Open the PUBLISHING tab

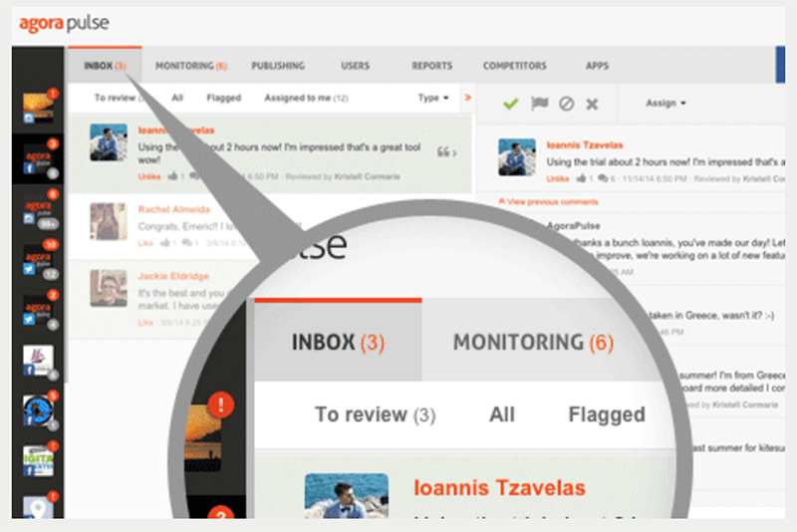point(278,66)
